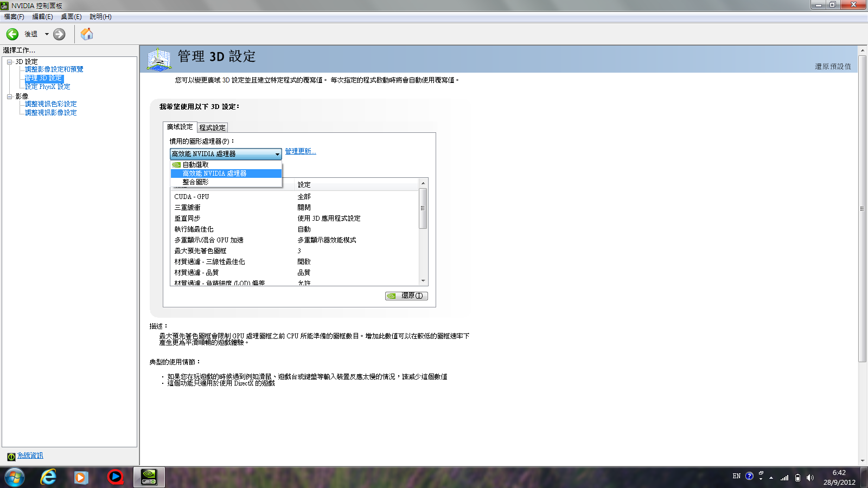Open the 桌面(E) menu
Viewport: 868px width, 488px height.
pos(71,17)
